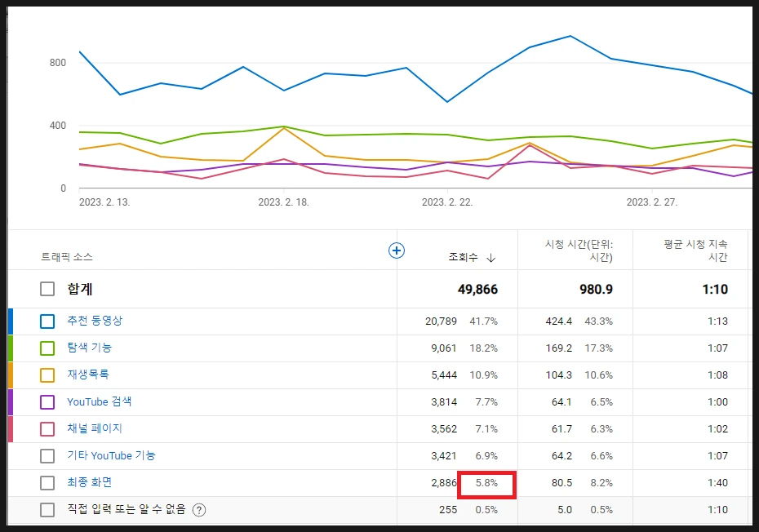Toggle the 채널 페이지 checkbox

47,429
